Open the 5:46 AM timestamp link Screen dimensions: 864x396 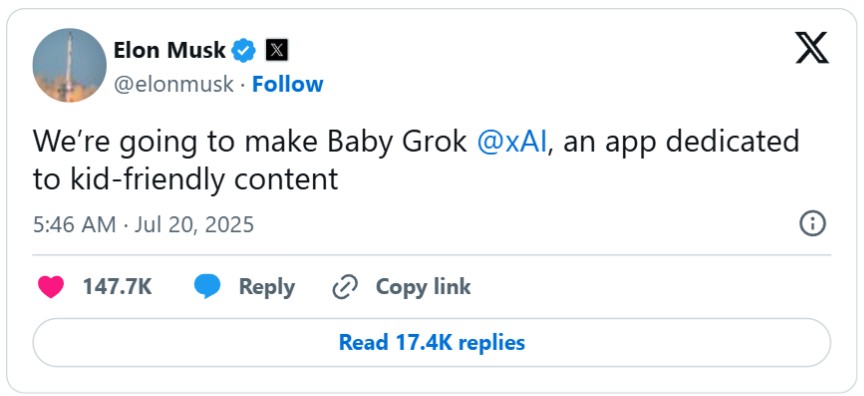point(74,225)
